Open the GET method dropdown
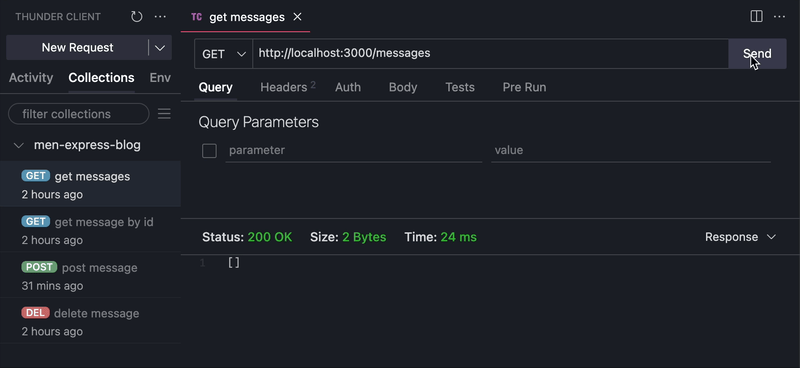 pyautogui.click(x=223, y=54)
